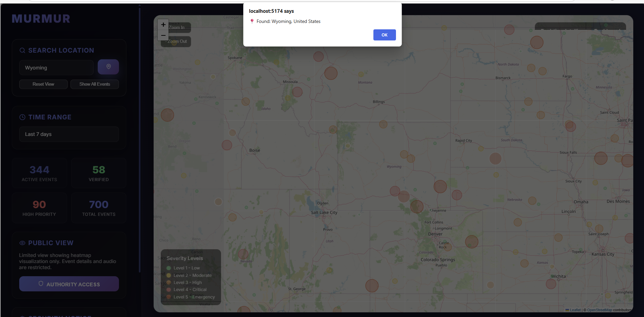Screen dimensions: 644x317
Task: Click OK in the localhost alert dialog
Action: click(384, 35)
